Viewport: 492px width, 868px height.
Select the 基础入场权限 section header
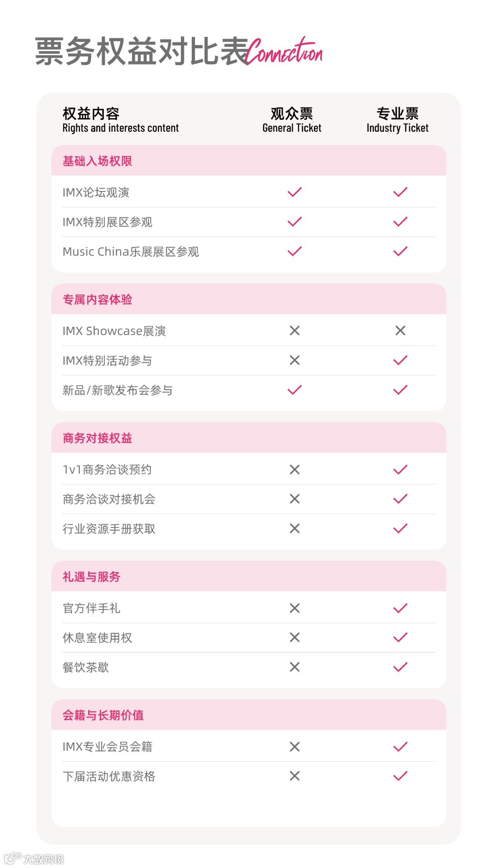point(249,160)
